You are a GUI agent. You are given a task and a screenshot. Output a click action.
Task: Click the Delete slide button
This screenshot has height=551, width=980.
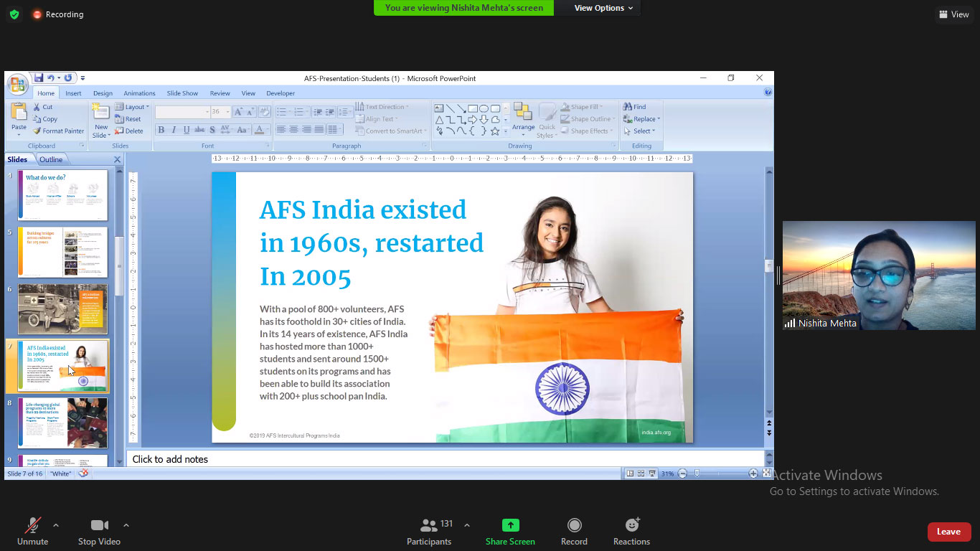coord(129,131)
